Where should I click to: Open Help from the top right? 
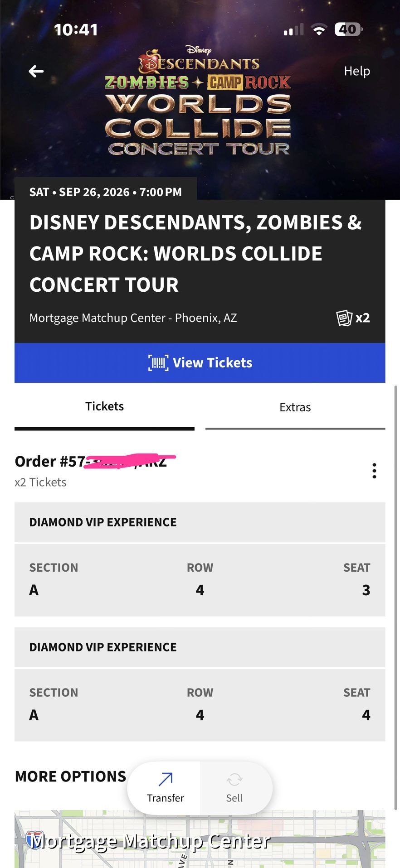357,71
